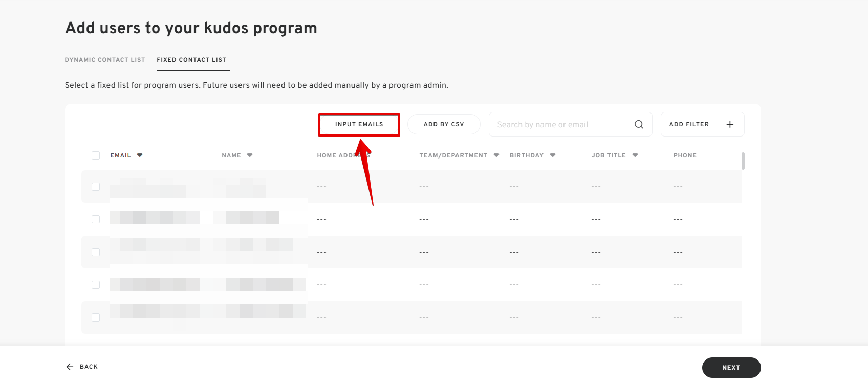Tick the last visible row checkbox
The height and width of the screenshot is (384, 868).
pyautogui.click(x=96, y=318)
